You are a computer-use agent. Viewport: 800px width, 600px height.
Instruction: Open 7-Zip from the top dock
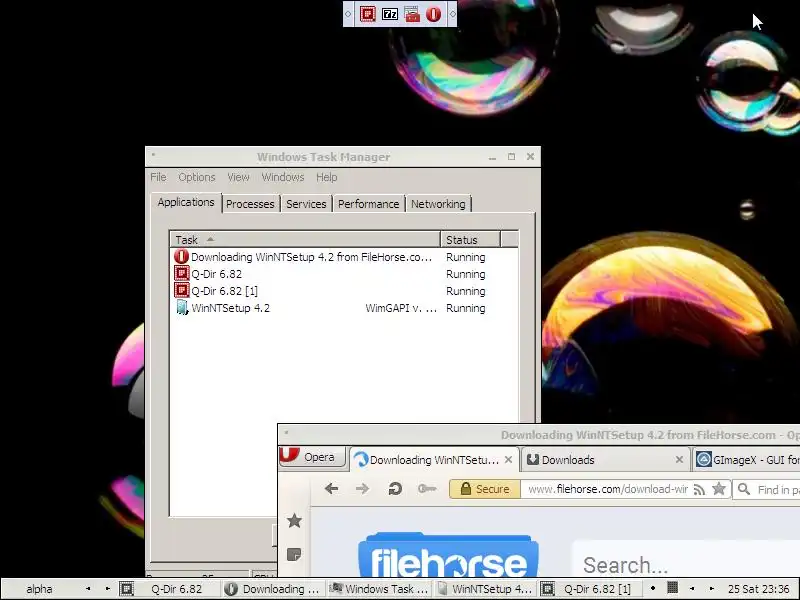390,14
